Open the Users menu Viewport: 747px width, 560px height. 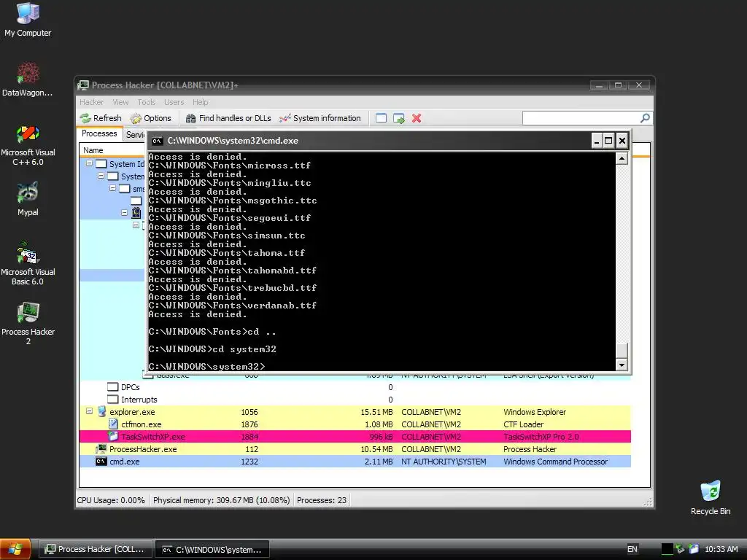click(174, 102)
